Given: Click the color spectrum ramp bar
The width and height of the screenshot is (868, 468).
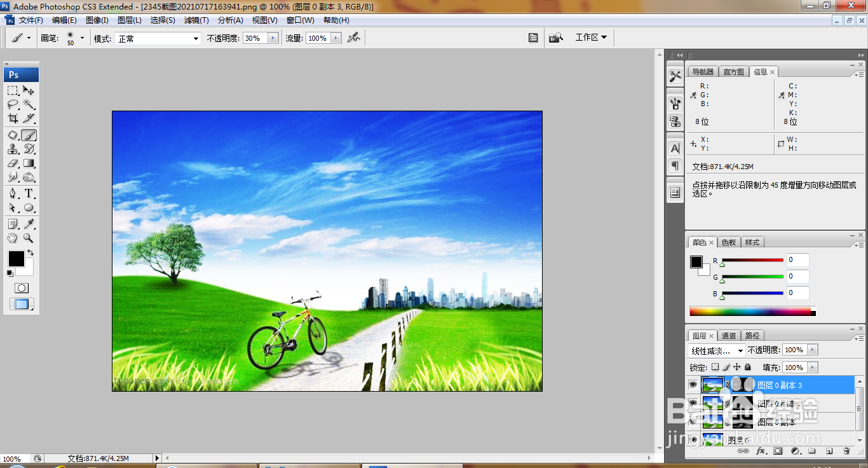Looking at the screenshot, I should click(752, 312).
